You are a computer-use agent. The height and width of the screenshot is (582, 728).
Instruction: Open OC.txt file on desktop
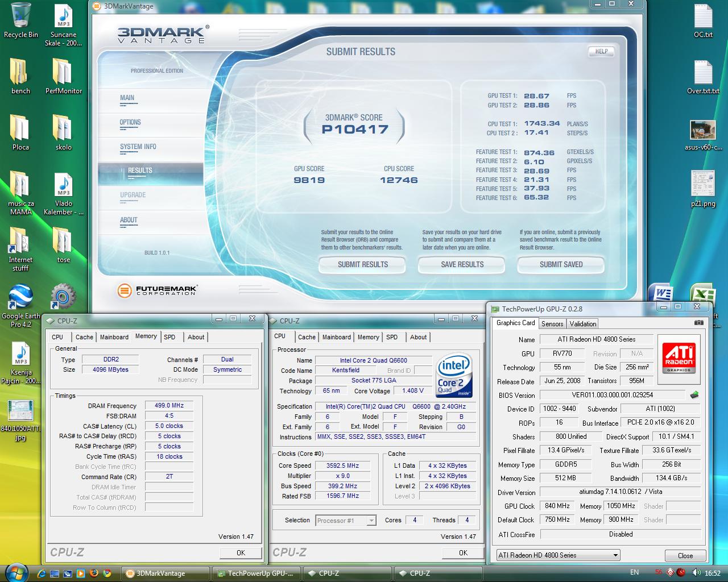[703, 20]
